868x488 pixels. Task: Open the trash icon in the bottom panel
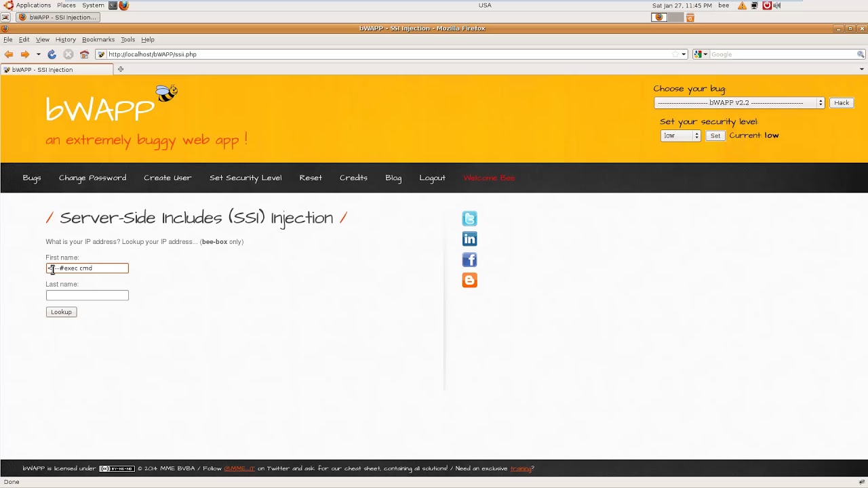pos(690,18)
